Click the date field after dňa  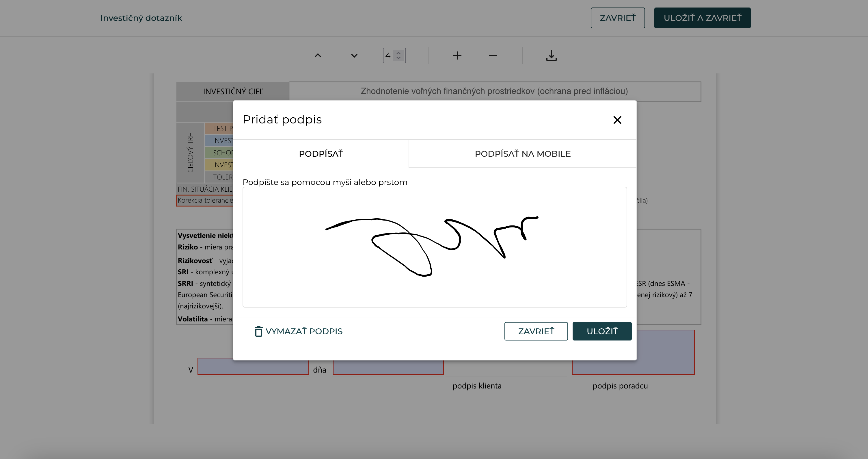388,367
